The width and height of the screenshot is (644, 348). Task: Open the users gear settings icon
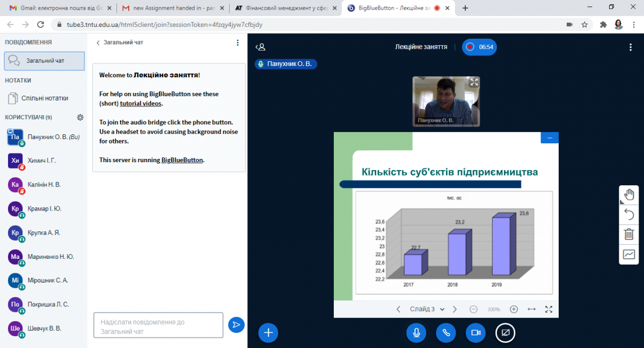click(x=80, y=117)
